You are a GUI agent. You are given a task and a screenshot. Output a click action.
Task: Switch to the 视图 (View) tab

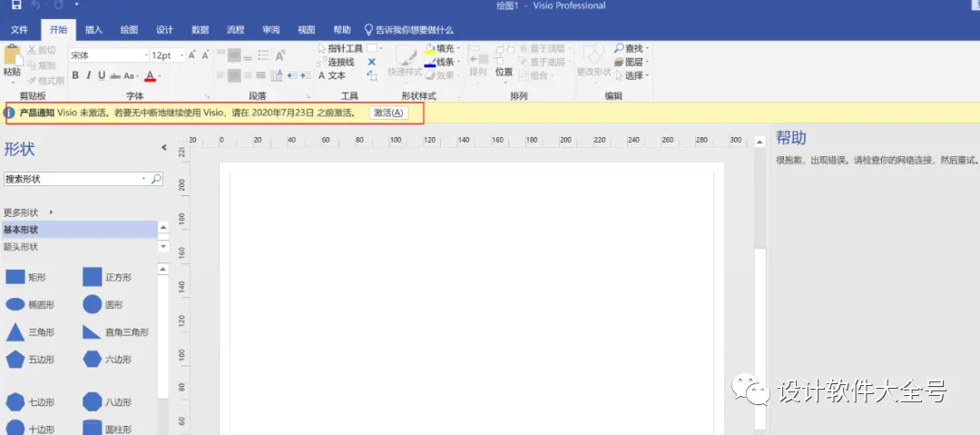point(307,30)
